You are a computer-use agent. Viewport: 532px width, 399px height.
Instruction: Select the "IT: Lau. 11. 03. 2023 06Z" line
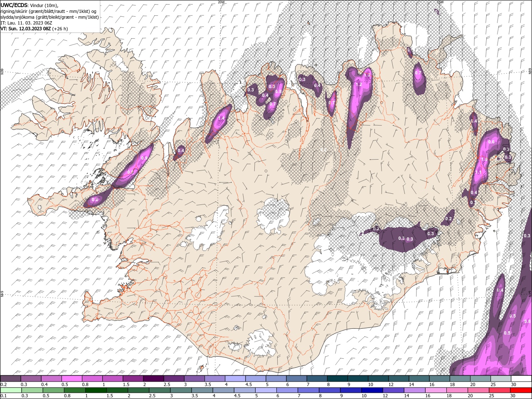26,23
